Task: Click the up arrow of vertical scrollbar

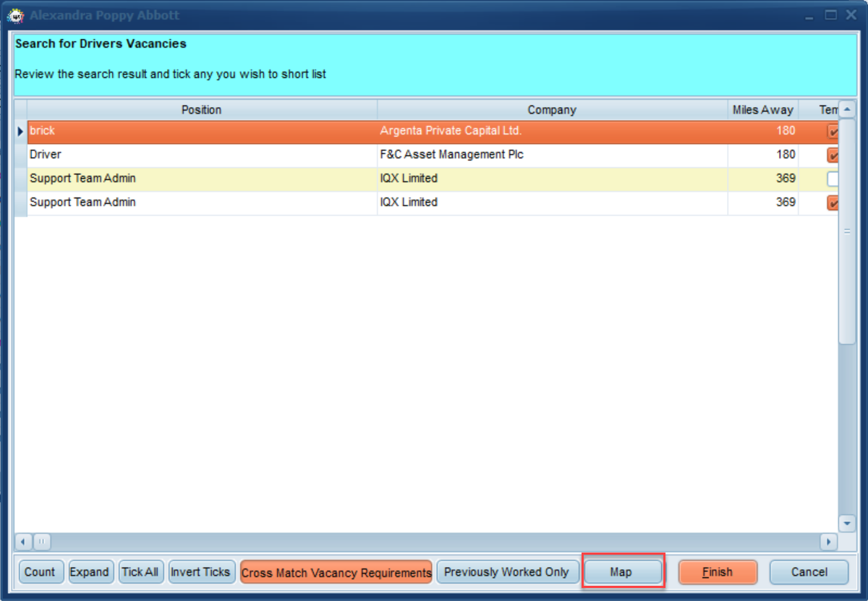Action: pos(846,109)
